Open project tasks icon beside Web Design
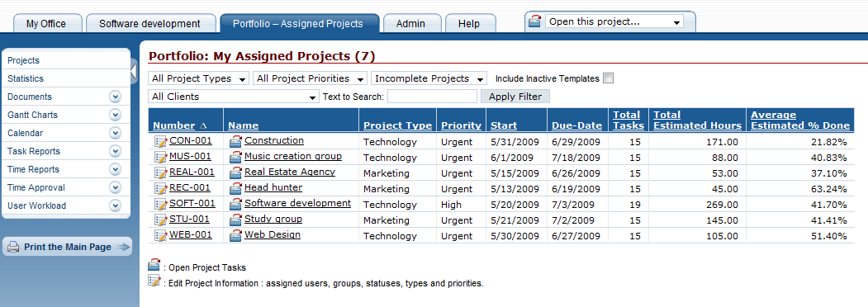This screenshot has height=307, width=868. (x=236, y=235)
